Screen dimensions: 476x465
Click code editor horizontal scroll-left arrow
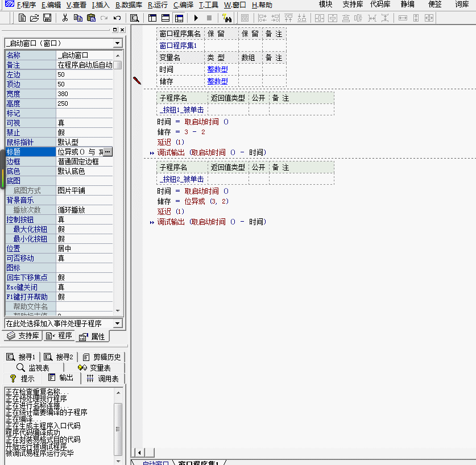pyautogui.click(x=139, y=453)
